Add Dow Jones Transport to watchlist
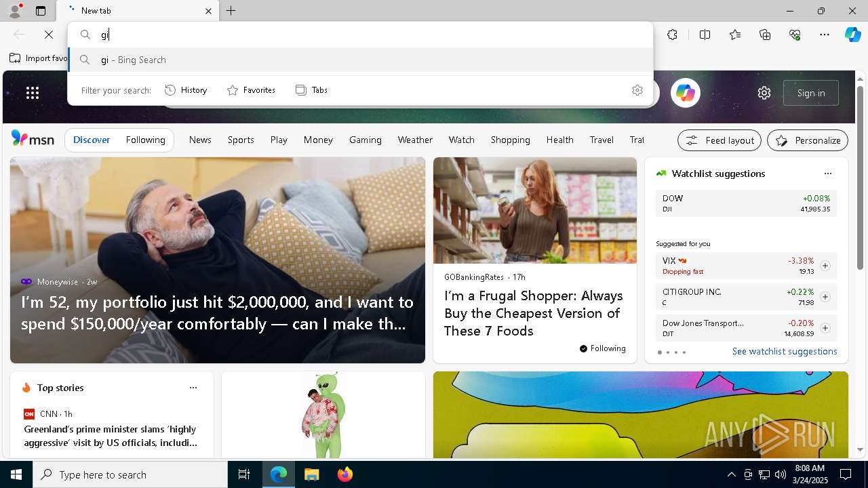 coord(825,328)
